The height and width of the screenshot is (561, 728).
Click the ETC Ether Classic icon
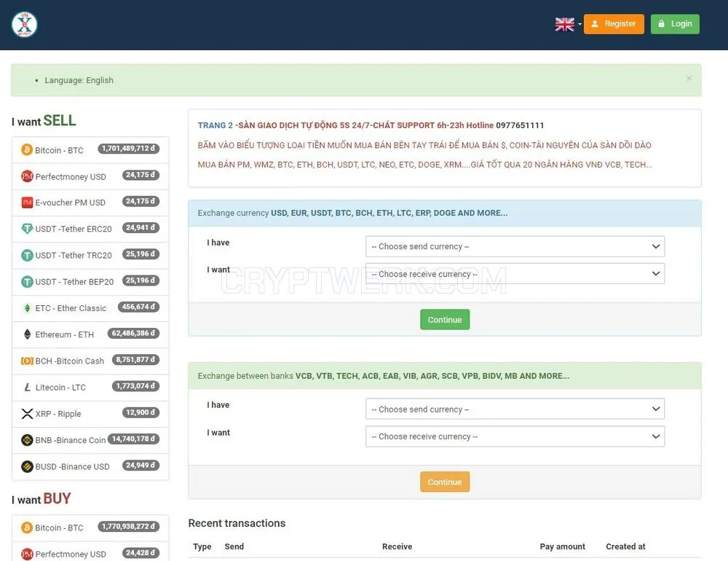[x=27, y=308]
